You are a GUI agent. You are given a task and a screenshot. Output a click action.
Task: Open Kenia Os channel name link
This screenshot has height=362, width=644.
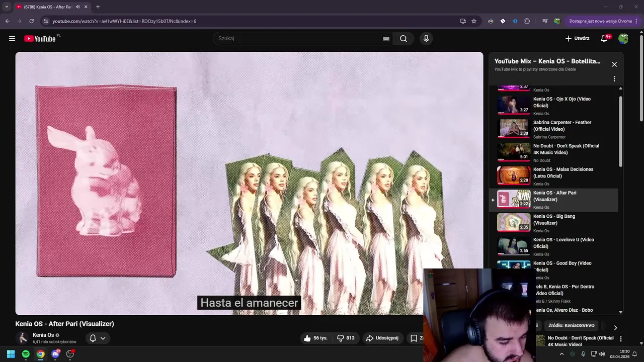[x=43, y=335]
